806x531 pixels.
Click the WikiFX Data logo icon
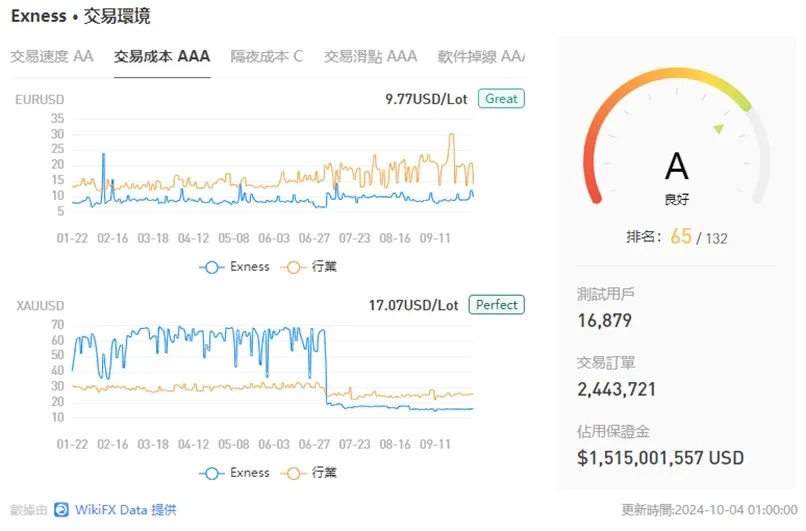click(x=62, y=510)
